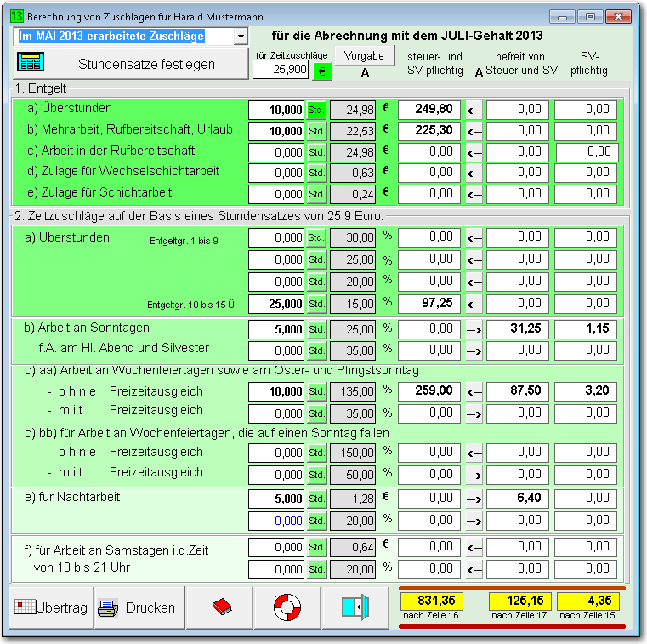Image resolution: width=647 pixels, height=644 pixels.
Task: Click the 135,00 percentage rate field
Action: [x=353, y=391]
